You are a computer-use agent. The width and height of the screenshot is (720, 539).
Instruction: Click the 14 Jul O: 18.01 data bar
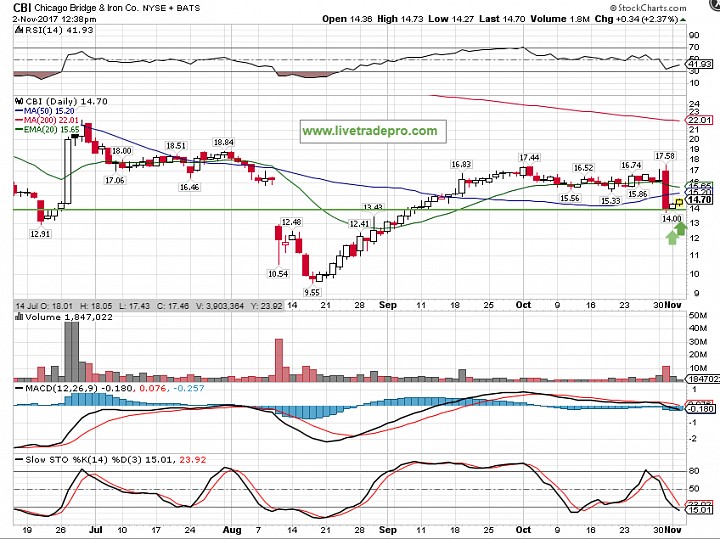coord(149,305)
